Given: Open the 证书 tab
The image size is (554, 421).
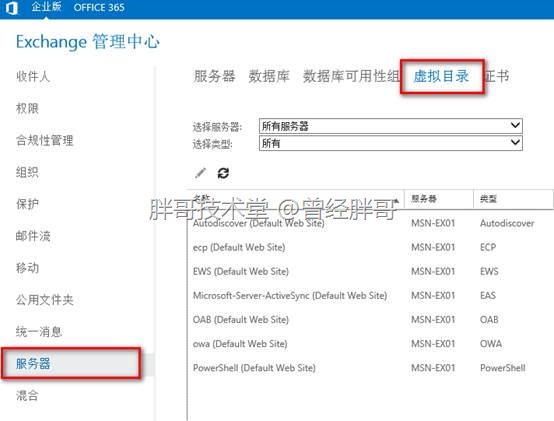Looking at the screenshot, I should tap(496, 76).
